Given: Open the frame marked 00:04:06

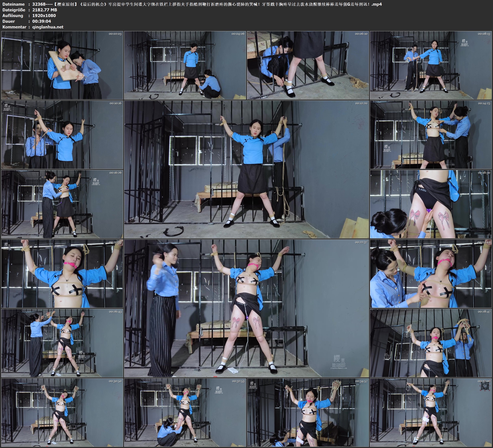Looking at the screenshot, I should (x=185, y=65).
